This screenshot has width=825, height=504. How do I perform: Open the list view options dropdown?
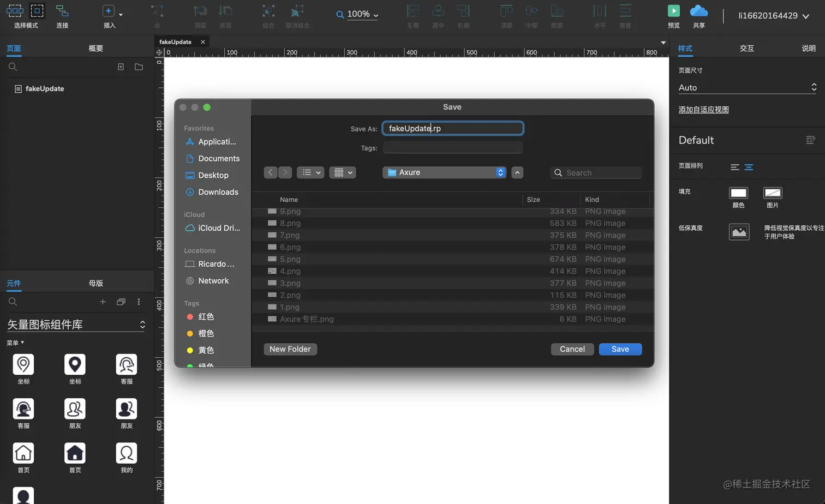click(x=310, y=172)
